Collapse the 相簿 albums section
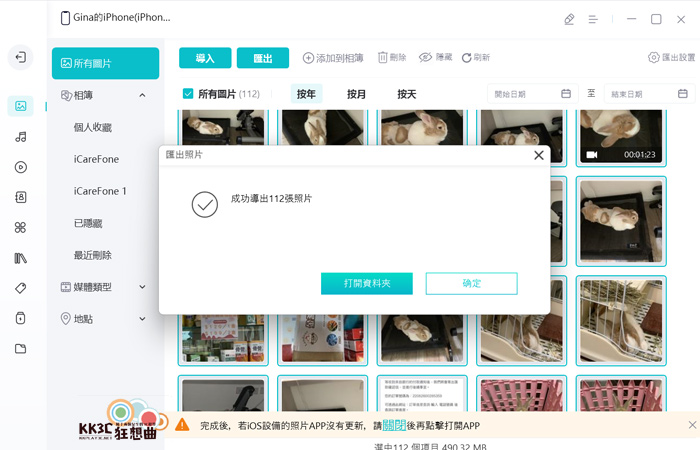Image resolution: width=700 pixels, height=450 pixels. coord(142,95)
